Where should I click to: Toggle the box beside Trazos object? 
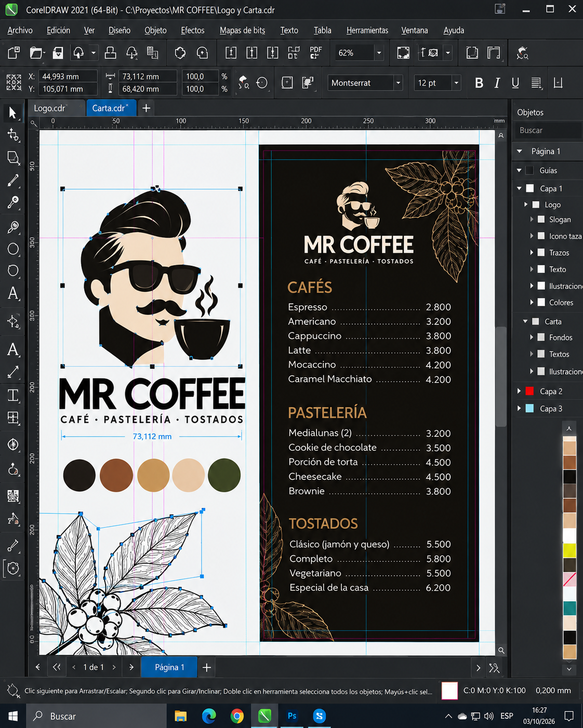541,252
